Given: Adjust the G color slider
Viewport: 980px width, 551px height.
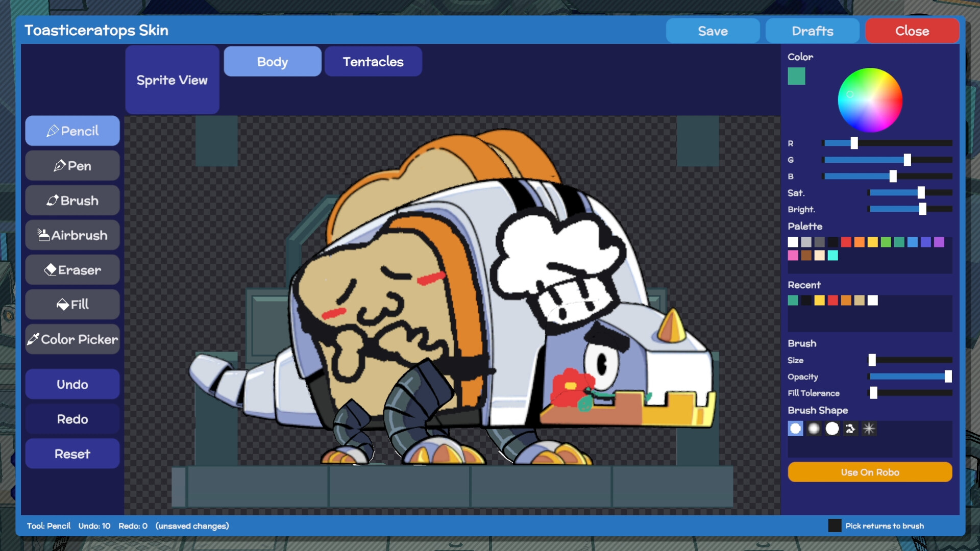Looking at the screenshot, I should pos(887,160).
